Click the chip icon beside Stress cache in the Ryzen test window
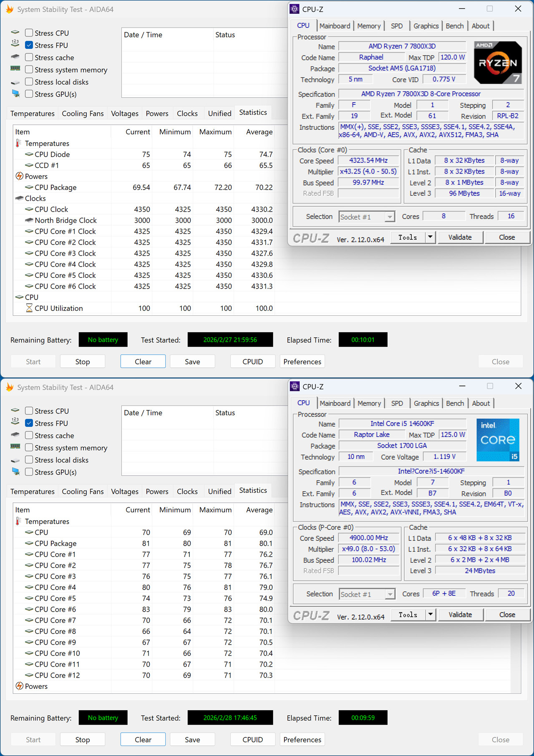Viewport: 534px width, 756px height. (x=15, y=57)
